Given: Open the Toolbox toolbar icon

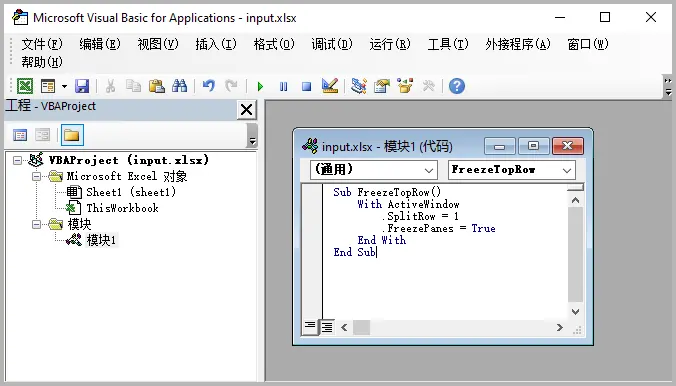Looking at the screenshot, I should (x=428, y=86).
